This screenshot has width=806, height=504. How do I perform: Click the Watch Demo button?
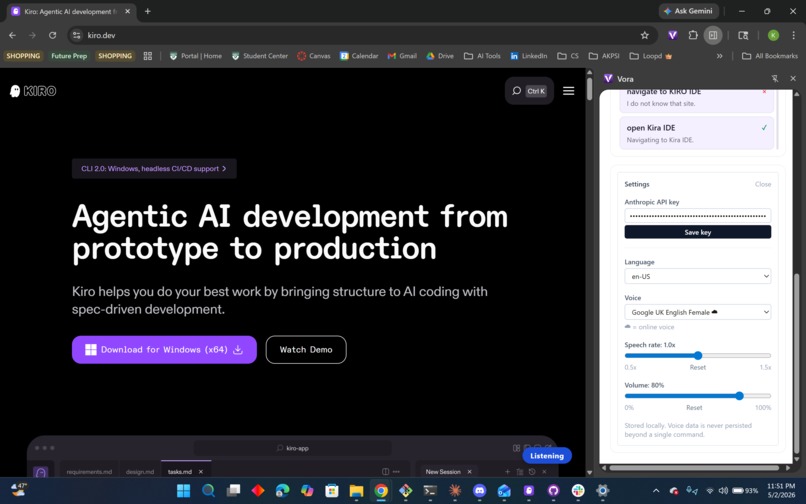point(306,350)
